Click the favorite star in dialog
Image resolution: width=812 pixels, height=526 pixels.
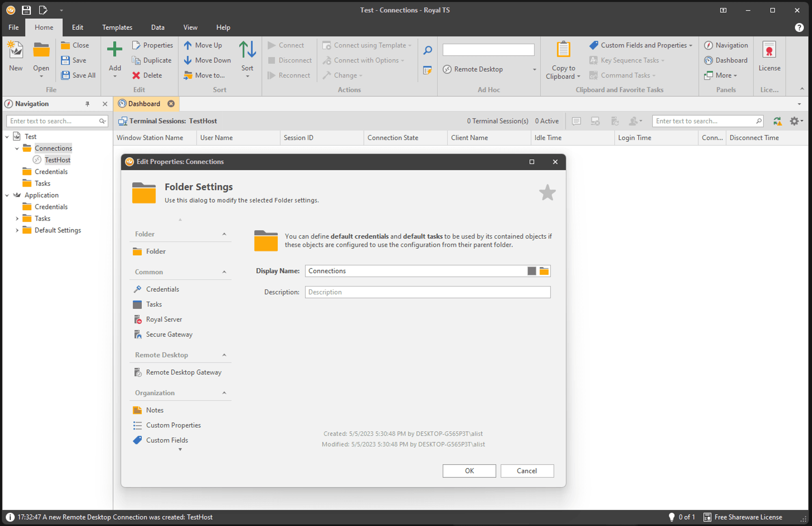(547, 192)
